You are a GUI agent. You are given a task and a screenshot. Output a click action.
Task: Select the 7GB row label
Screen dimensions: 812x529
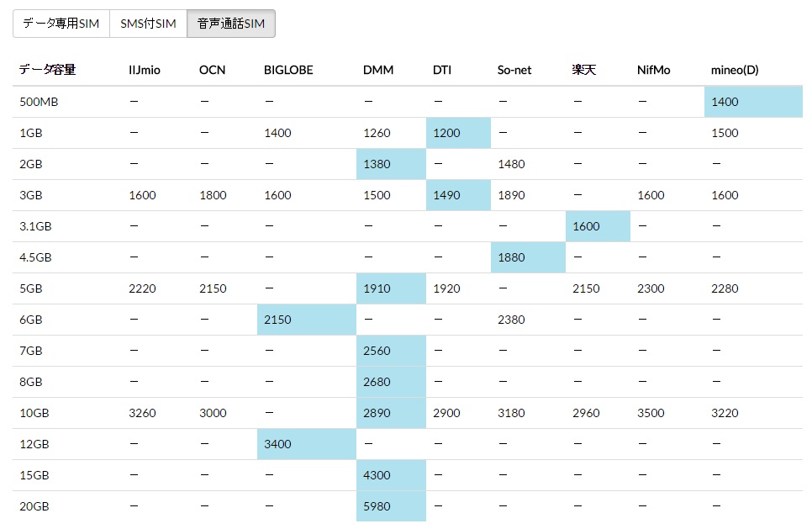click(x=31, y=351)
